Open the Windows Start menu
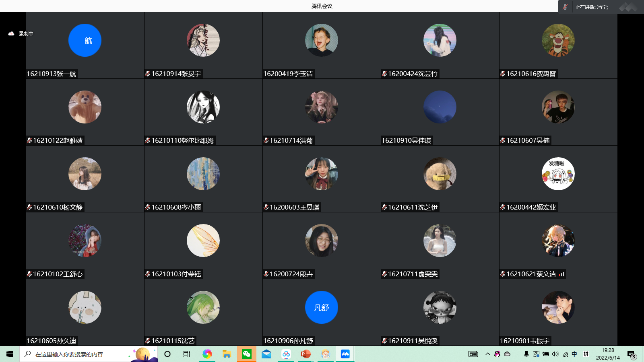The width and height of the screenshot is (644, 362). pos(10,354)
